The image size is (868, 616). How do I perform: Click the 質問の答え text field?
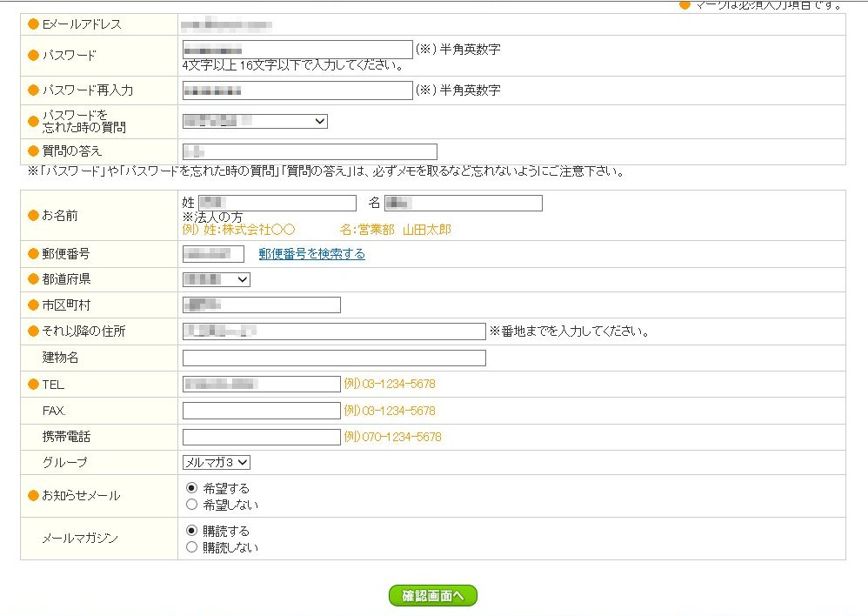pyautogui.click(x=310, y=151)
